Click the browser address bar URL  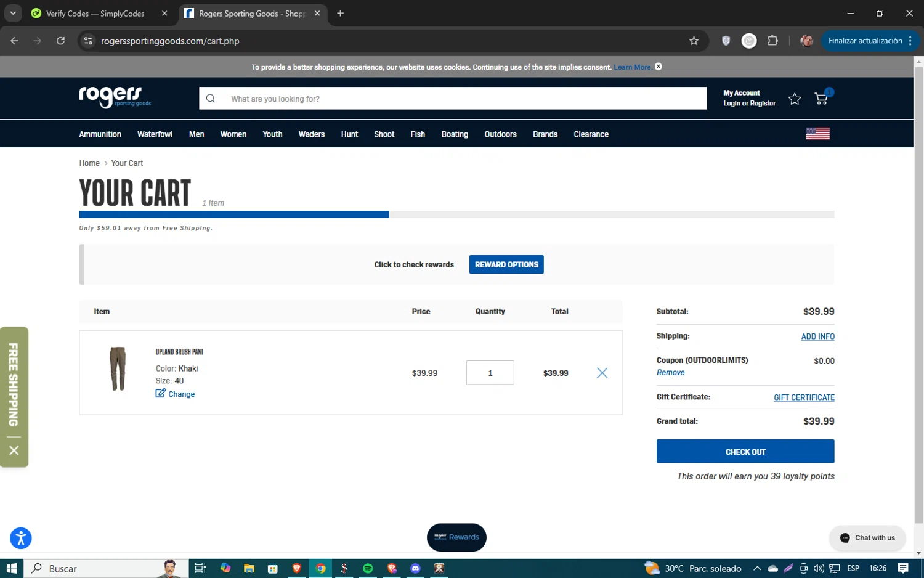170,41
